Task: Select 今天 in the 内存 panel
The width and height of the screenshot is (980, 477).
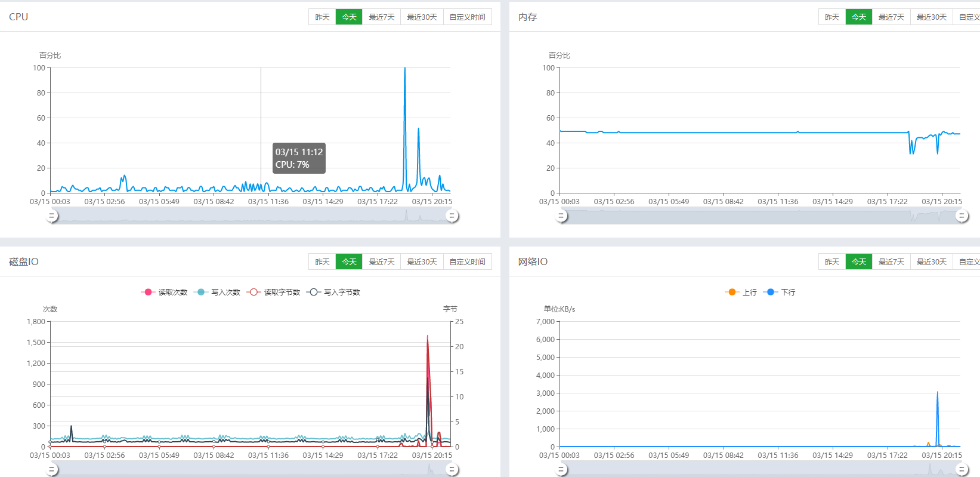Action: tap(858, 17)
